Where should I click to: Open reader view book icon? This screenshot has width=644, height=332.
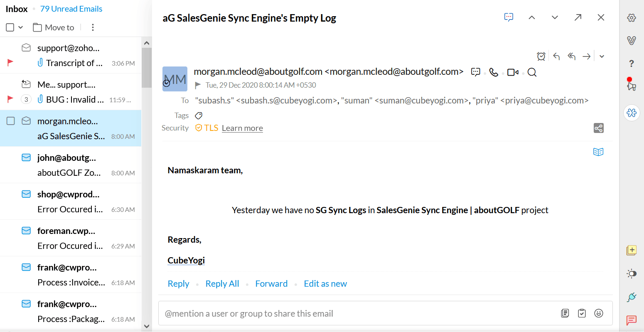(x=598, y=152)
